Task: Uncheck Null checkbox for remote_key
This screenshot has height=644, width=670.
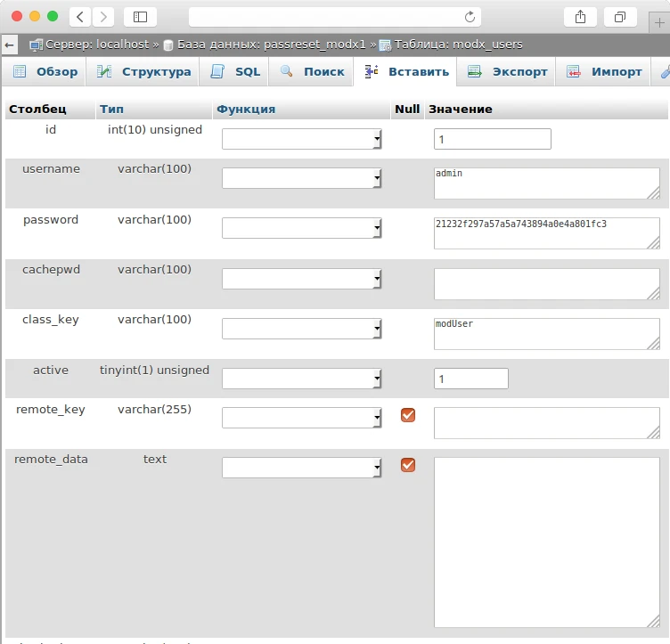Action: pyautogui.click(x=408, y=415)
